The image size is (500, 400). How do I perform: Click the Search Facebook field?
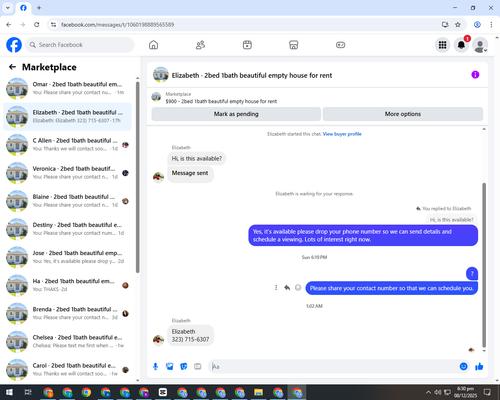80,45
